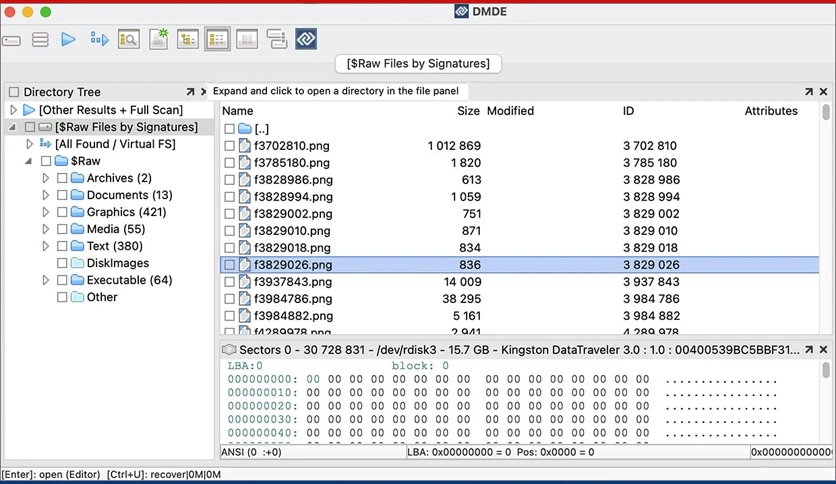This screenshot has height=484, width=836.
Task: Tick the Directory Tree header checkbox
Action: [14, 92]
